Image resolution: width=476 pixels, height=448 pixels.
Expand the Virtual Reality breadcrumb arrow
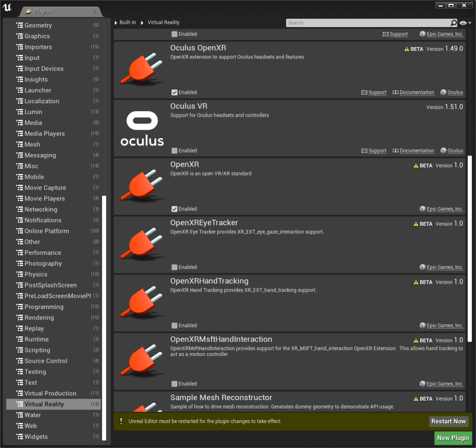click(x=144, y=23)
